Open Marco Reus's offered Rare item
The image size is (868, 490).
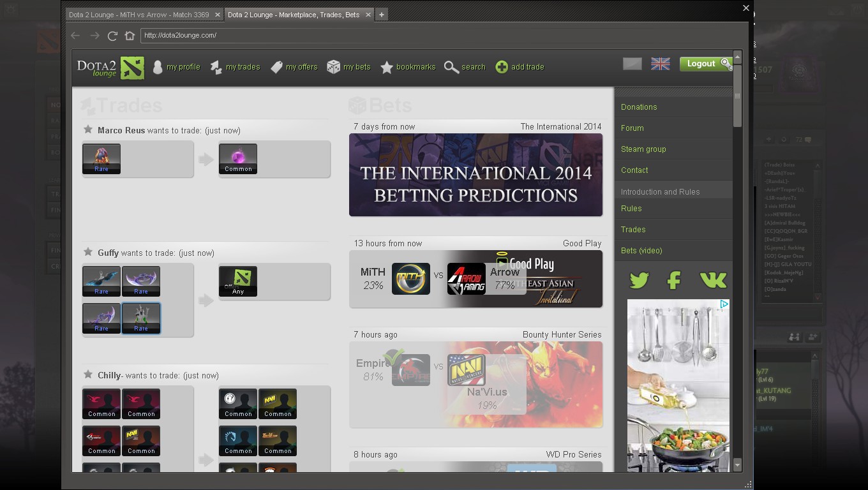coord(101,159)
